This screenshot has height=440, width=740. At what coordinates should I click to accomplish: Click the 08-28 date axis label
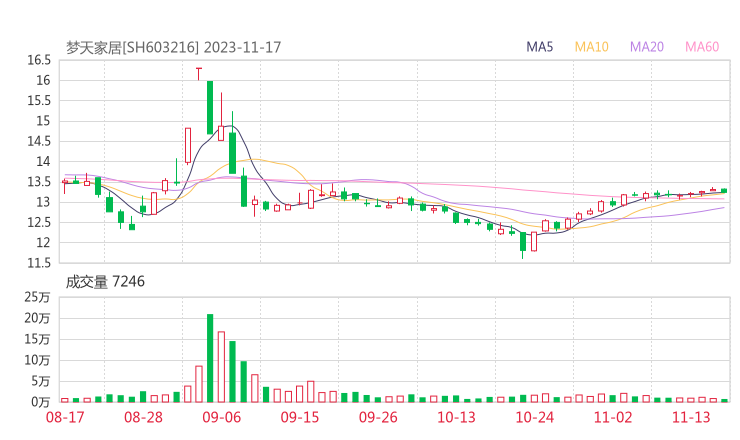point(143,417)
